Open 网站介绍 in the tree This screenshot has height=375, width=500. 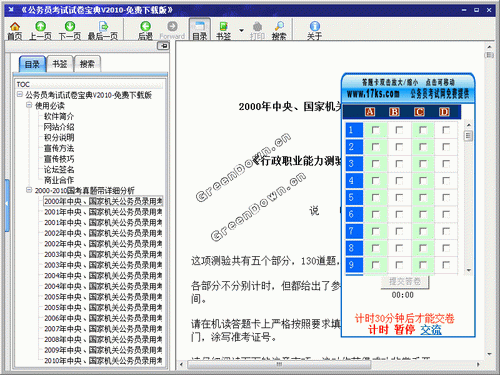[x=59, y=127]
